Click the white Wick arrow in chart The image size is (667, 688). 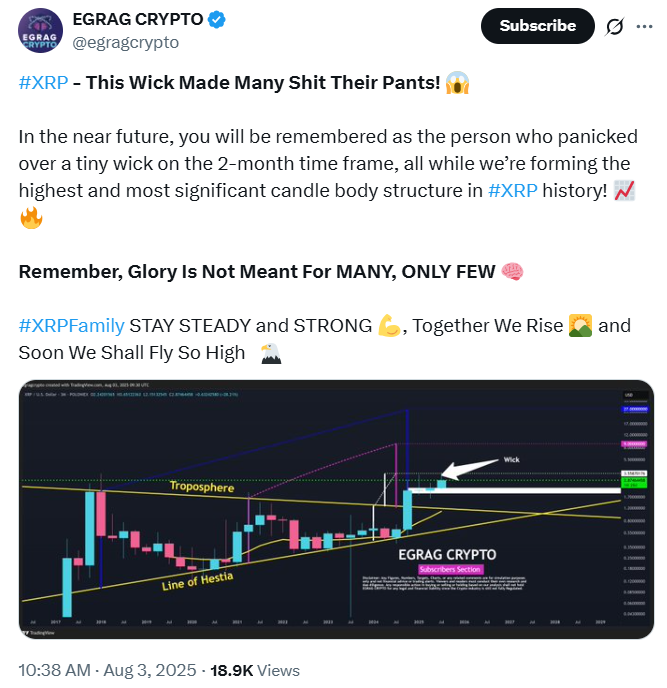point(470,469)
